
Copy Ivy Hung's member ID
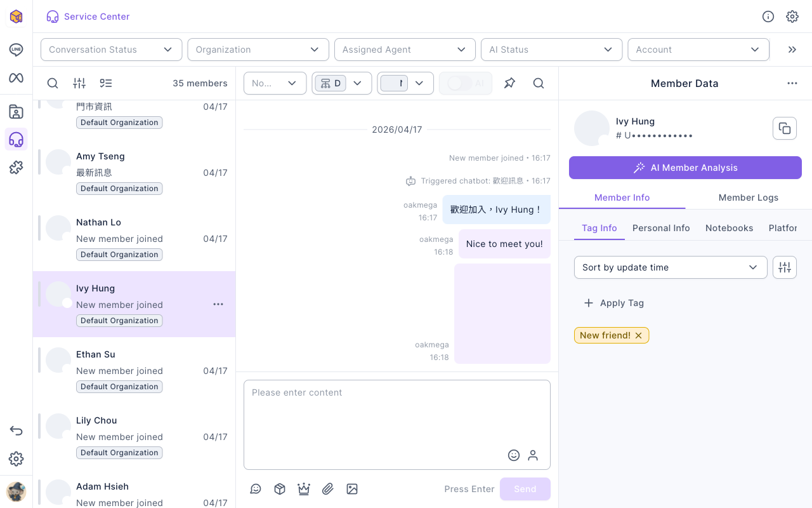coord(785,128)
